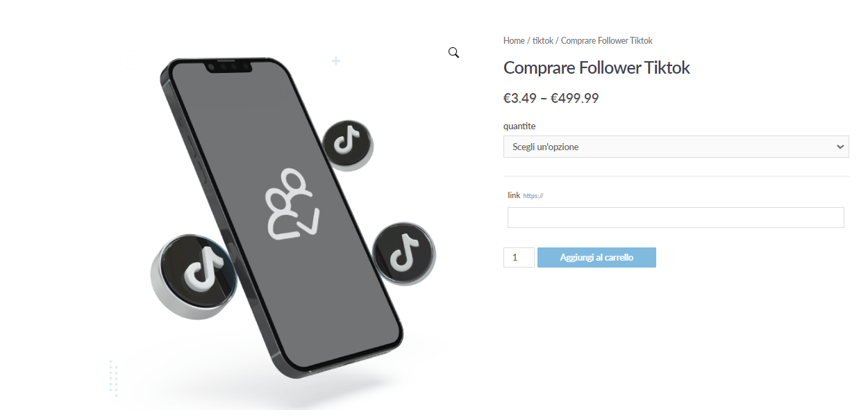The image size is (868, 417).
Task: Add to cart with 'Aggiungi al carrello'
Action: [x=596, y=257]
